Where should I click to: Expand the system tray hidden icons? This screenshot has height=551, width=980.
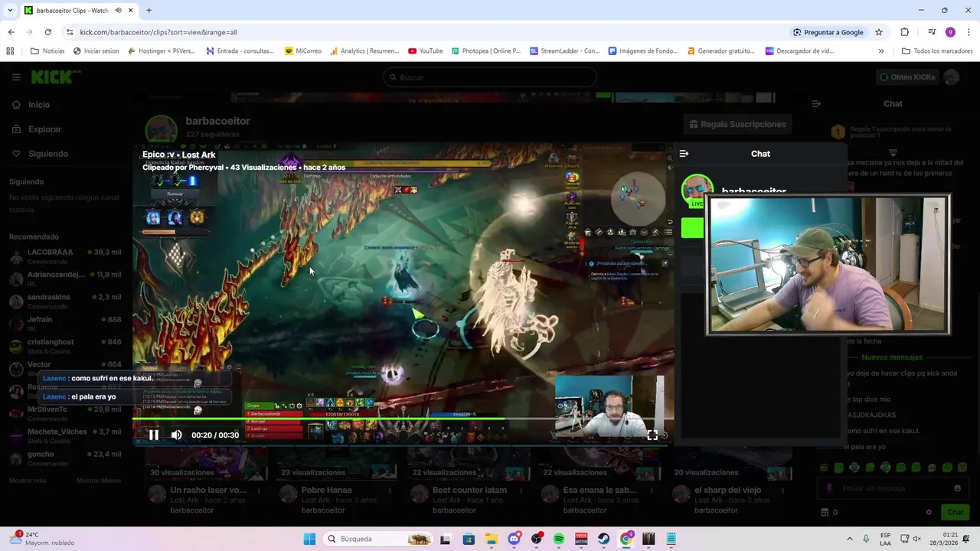pyautogui.click(x=849, y=539)
